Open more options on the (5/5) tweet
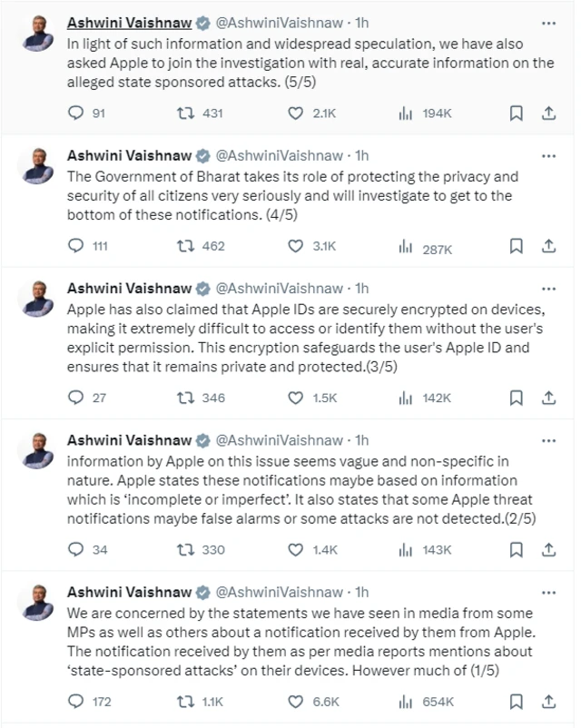Screen dimensions: 581x728 (x=548, y=24)
